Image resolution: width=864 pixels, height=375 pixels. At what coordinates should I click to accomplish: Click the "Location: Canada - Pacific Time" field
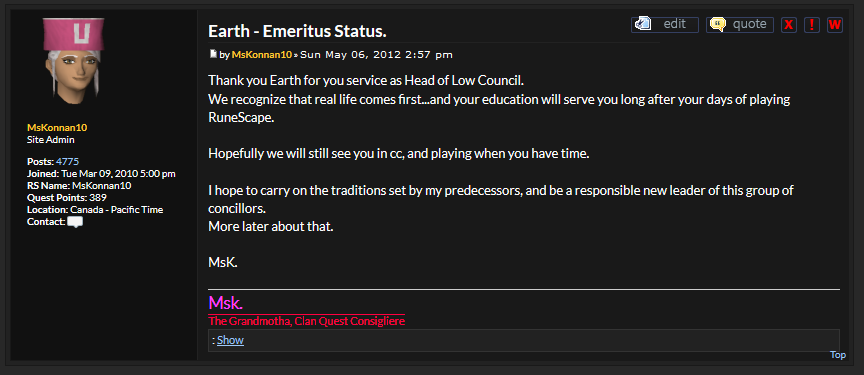pos(95,210)
